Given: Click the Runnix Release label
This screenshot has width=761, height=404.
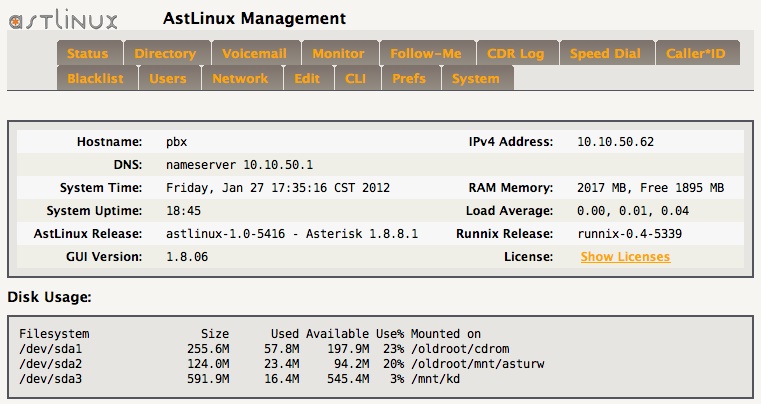Looking at the screenshot, I should pos(504,234).
